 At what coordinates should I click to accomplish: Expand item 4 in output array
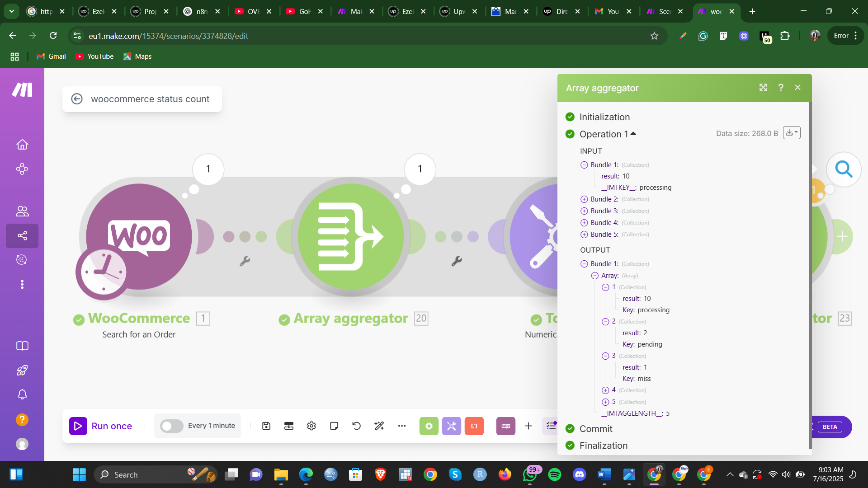coord(605,390)
